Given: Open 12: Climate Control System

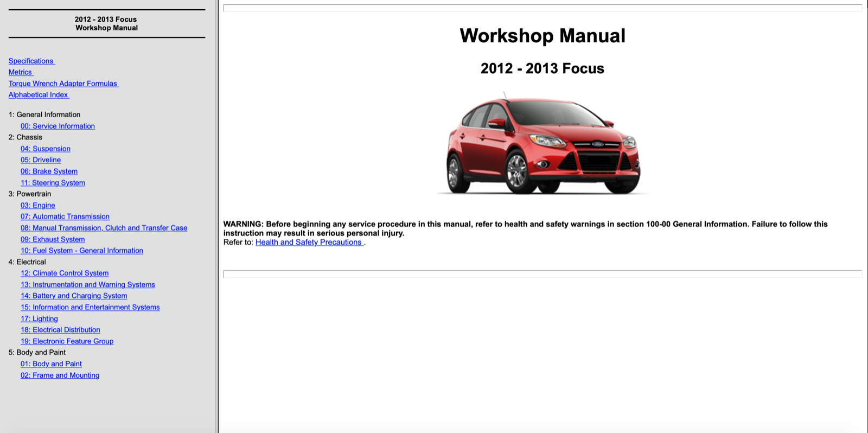Looking at the screenshot, I should tap(65, 273).
